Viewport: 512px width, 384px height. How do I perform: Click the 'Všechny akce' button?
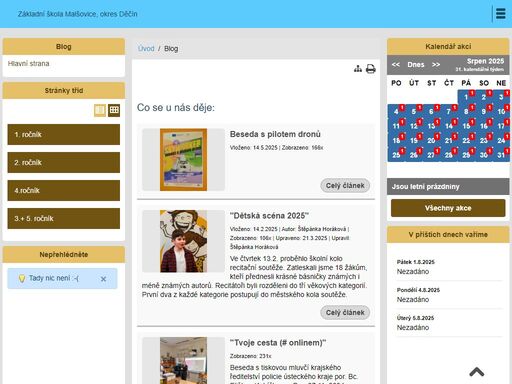click(448, 208)
